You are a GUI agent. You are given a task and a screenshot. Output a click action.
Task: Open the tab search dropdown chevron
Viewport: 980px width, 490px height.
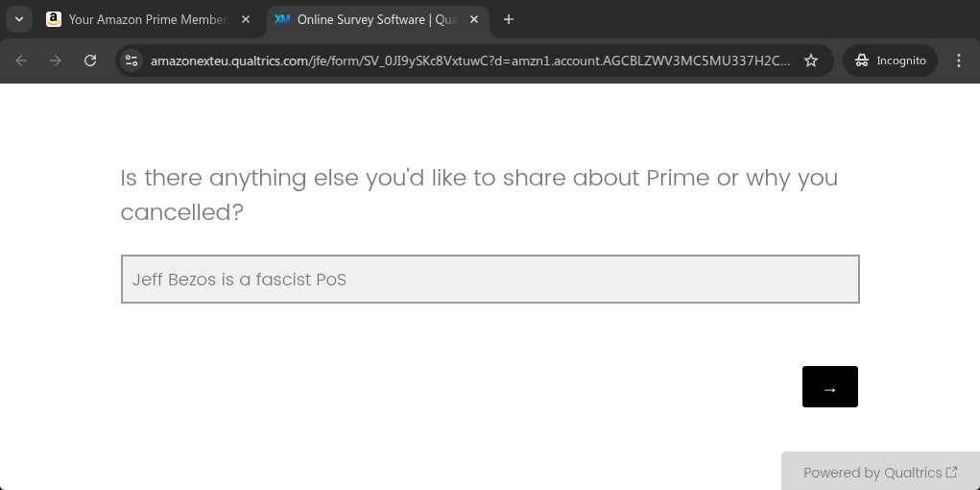click(18, 19)
